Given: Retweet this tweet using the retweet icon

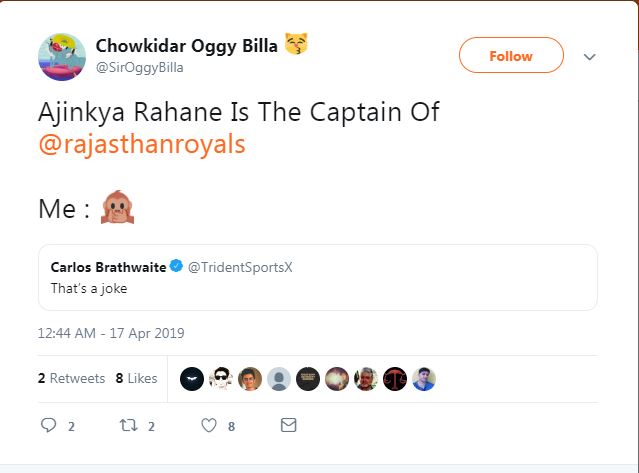Looking at the screenshot, I should pyautogui.click(x=127, y=425).
